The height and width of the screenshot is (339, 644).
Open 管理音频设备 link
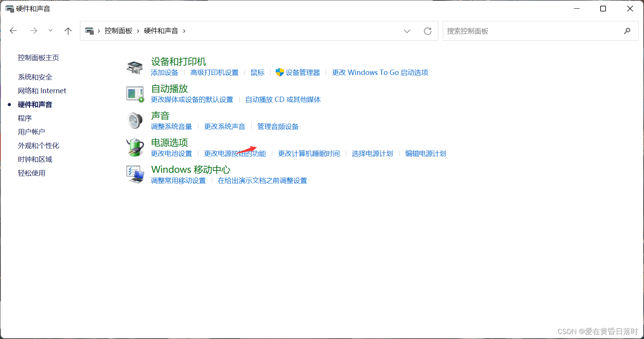pos(278,127)
